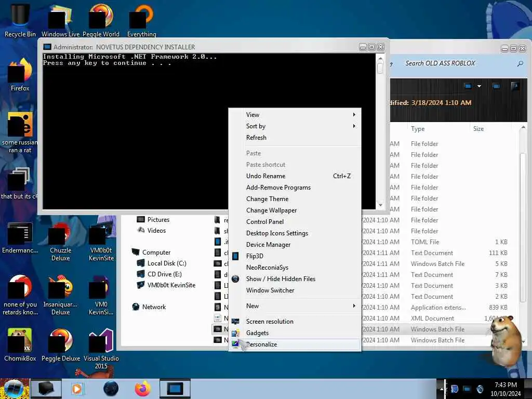Click the Type column header
The width and height of the screenshot is (532, 399).
[x=438, y=129]
